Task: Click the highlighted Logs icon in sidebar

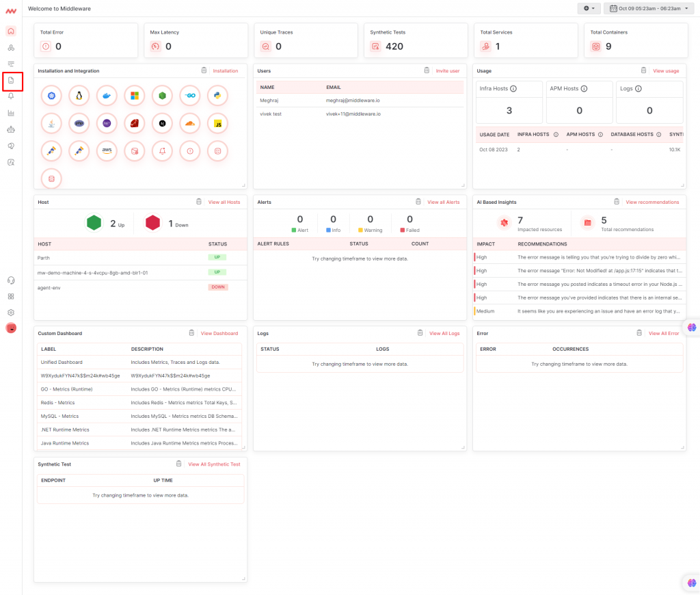Action: coord(10,81)
